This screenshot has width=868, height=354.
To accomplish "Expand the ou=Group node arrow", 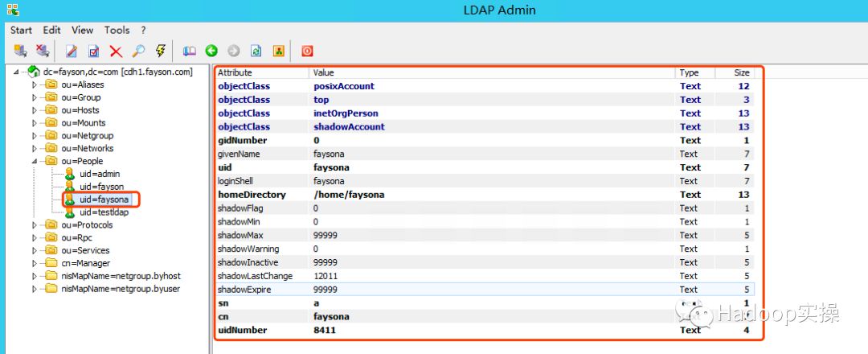I will tap(35, 97).
